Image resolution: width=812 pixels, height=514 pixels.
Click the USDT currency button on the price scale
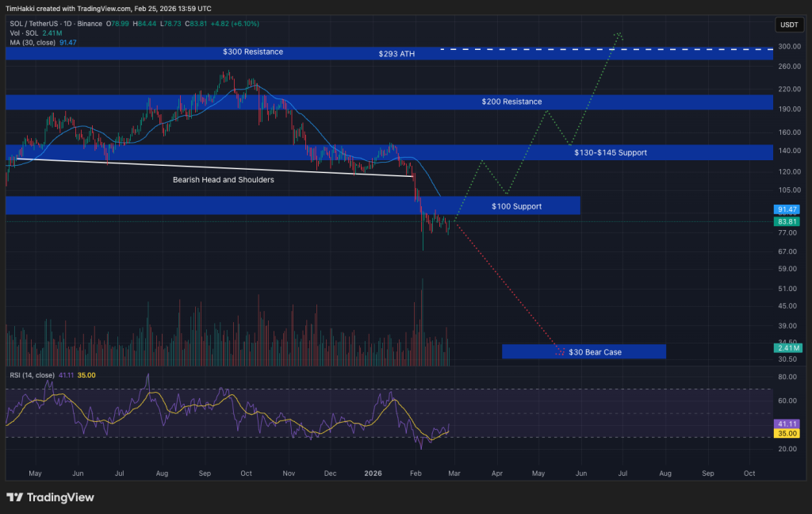tap(789, 24)
